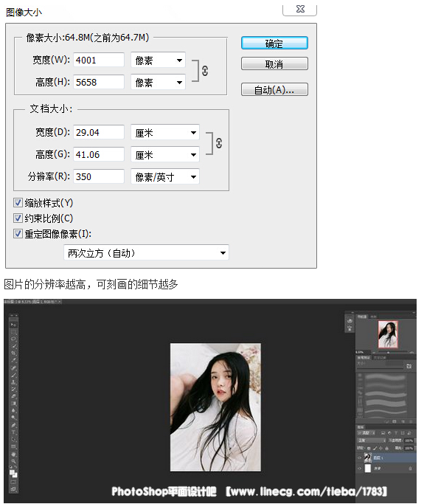The width and height of the screenshot is (424, 504).
Task: Toggle Quick Mask mode icon
Action: click(x=13, y=482)
